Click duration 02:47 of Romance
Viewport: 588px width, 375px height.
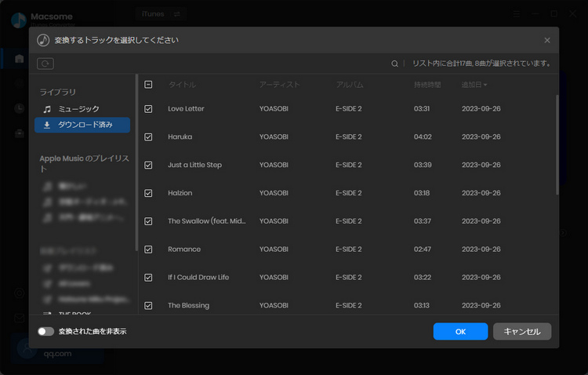[423, 249]
